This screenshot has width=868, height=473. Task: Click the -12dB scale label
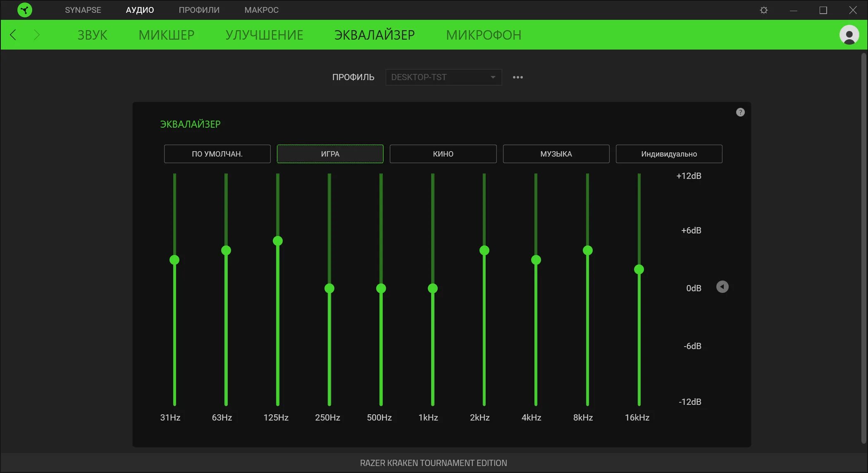690,402
